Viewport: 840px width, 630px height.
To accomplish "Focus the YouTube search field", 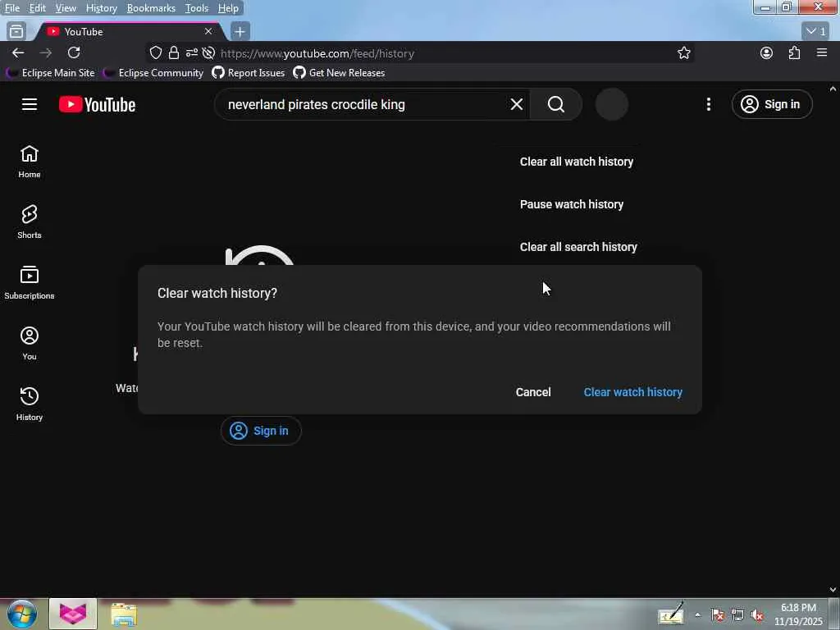I will 364,104.
